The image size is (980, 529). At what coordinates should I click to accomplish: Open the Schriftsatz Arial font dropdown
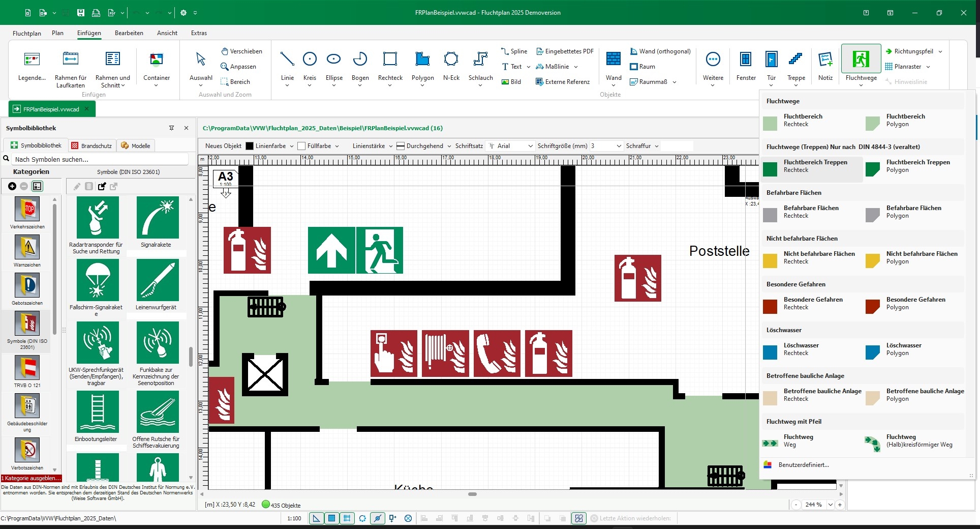click(x=530, y=146)
